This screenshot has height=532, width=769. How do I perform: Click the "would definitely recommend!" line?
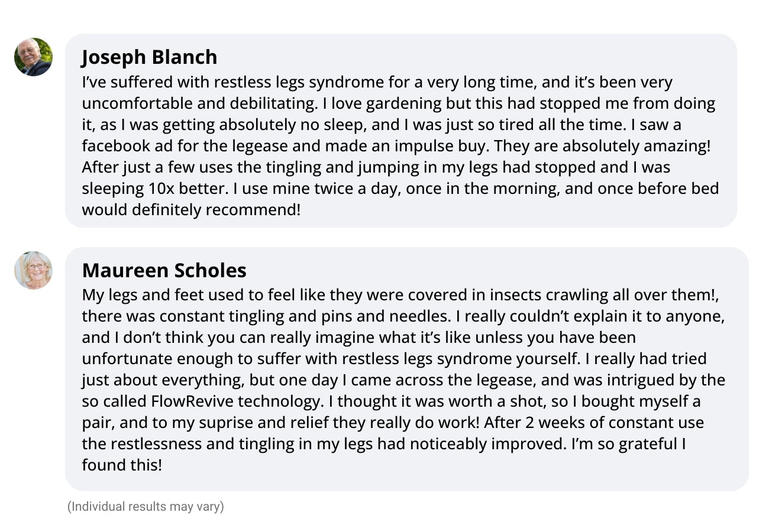point(191,210)
